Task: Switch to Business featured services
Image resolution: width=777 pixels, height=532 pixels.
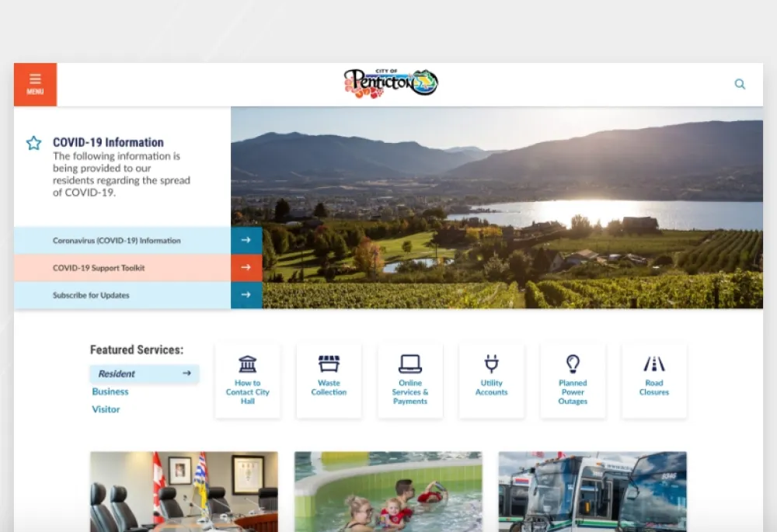Action: (110, 392)
